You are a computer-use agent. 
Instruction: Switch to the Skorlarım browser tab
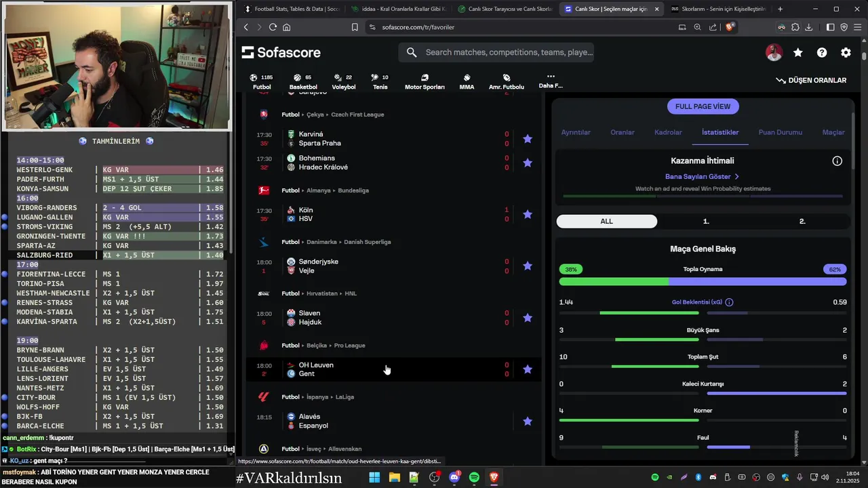point(718,9)
